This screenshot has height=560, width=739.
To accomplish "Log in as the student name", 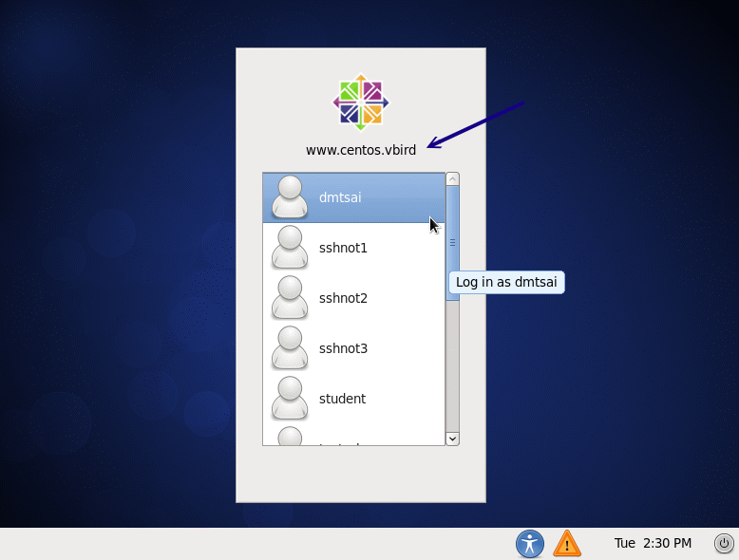I will [342, 399].
